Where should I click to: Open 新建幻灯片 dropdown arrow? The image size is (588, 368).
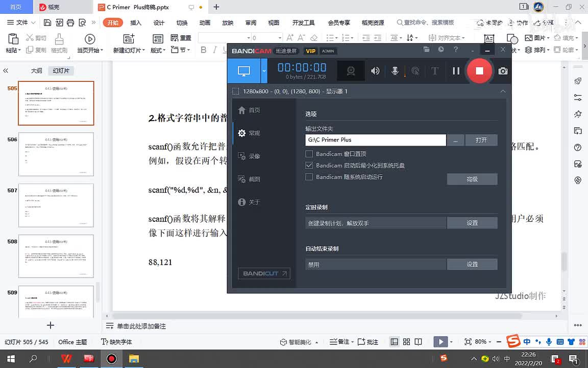pyautogui.click(x=143, y=50)
